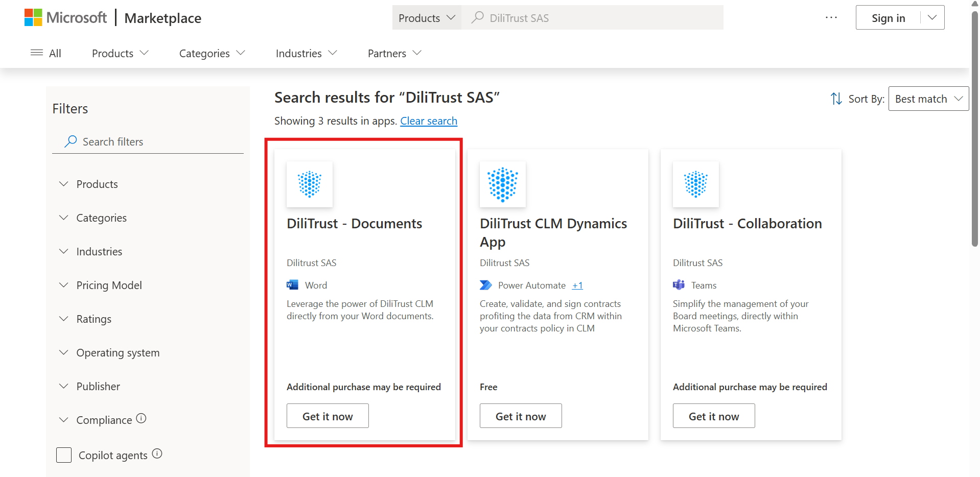Click the Search filters input field
This screenshot has width=980, height=477.
point(148,141)
